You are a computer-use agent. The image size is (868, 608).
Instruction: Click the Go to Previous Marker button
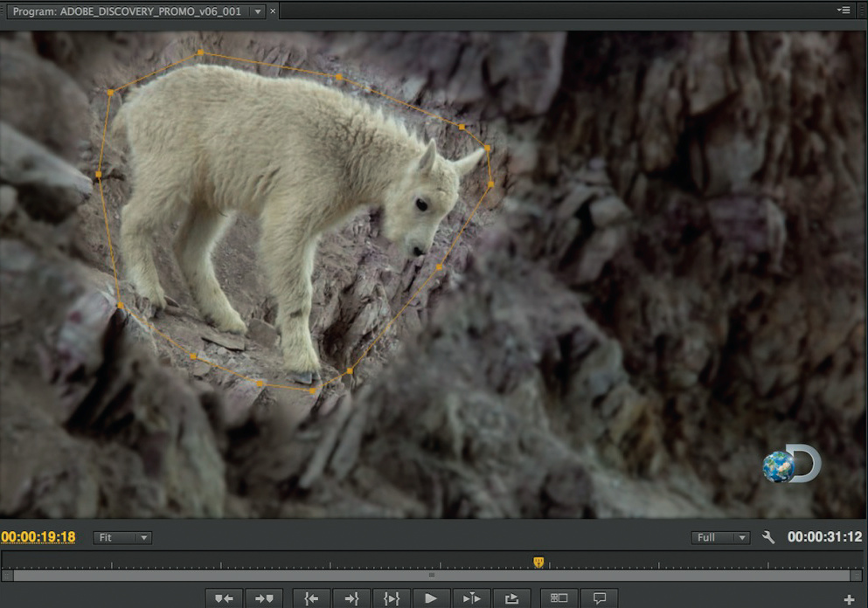tap(224, 598)
